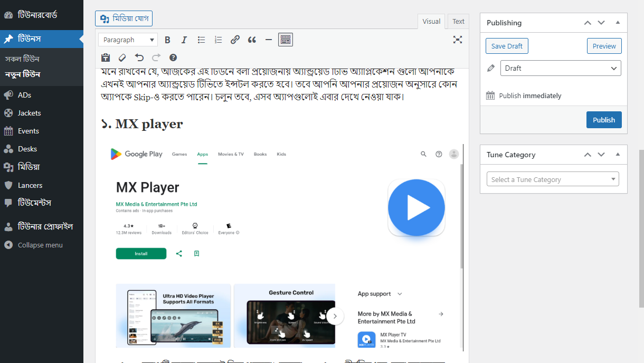
Task: Enter distraction-free fullscreen mode
Action: 457,40
